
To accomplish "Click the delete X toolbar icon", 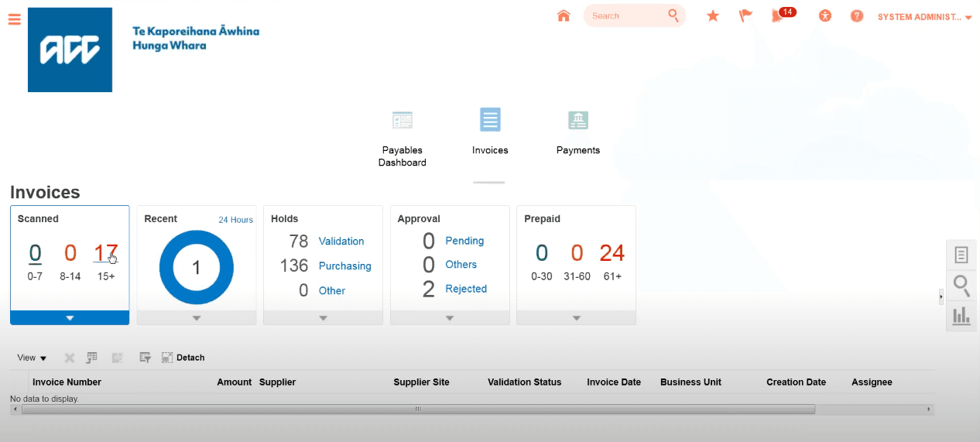I will pyautogui.click(x=69, y=358).
